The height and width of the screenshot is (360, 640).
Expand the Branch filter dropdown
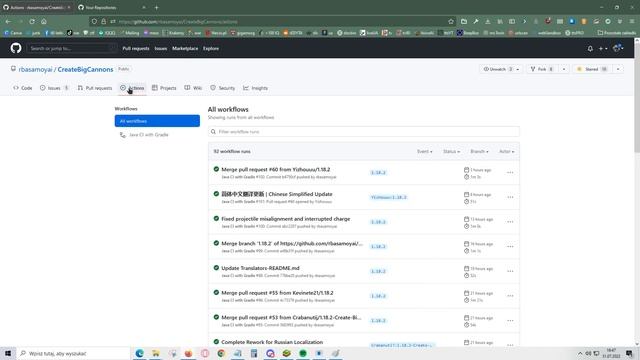(x=479, y=151)
